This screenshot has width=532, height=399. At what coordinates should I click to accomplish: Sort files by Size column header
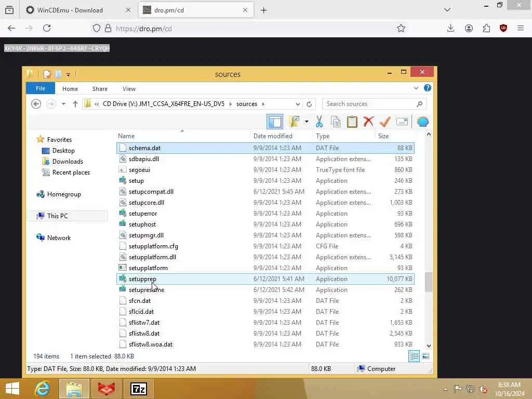pyautogui.click(x=395, y=136)
